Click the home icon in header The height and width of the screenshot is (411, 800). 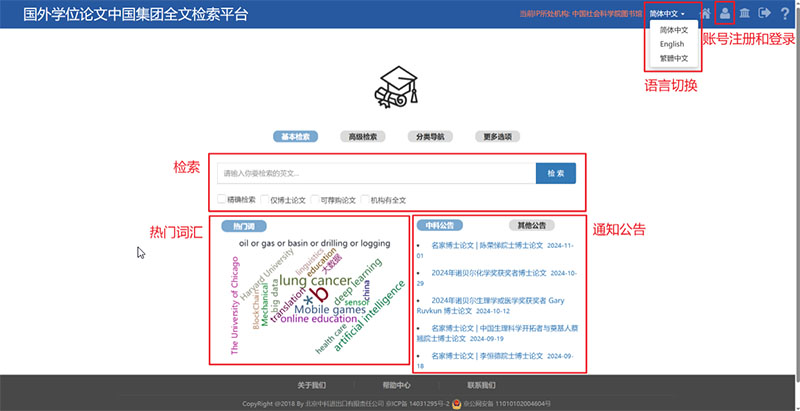(707, 13)
